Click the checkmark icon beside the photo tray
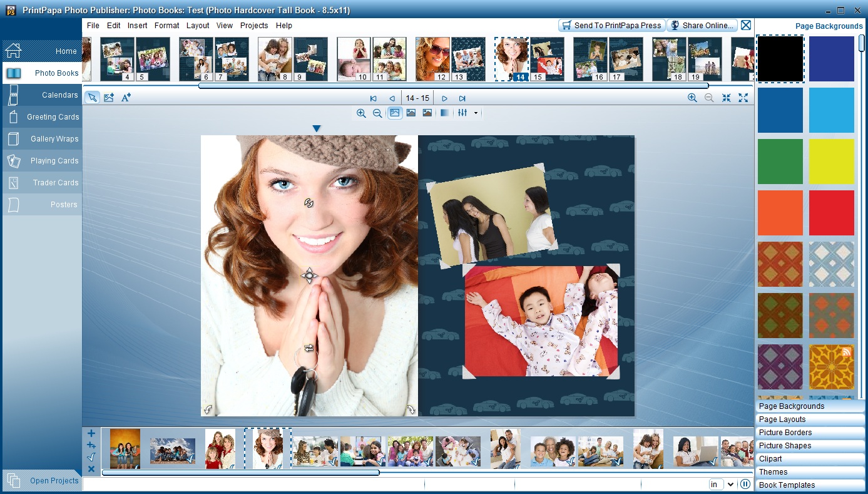The height and width of the screenshot is (494, 868). click(91, 457)
